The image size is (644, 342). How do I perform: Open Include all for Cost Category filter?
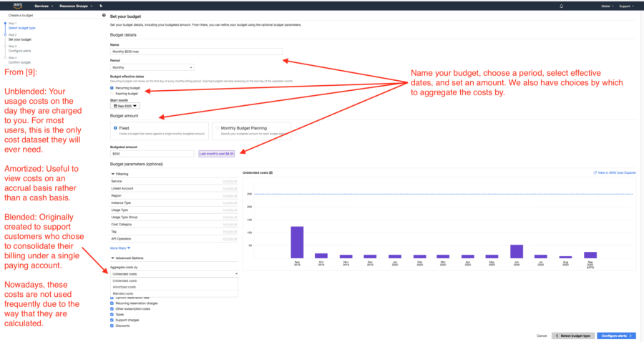pyautogui.click(x=230, y=225)
